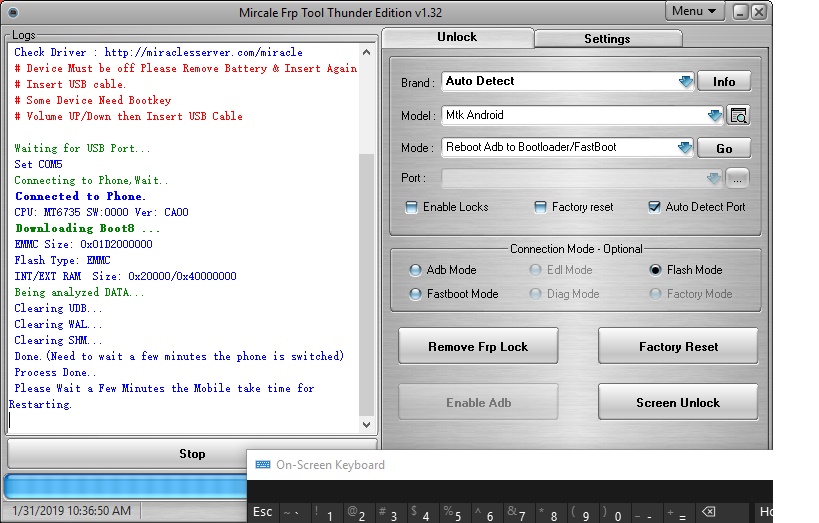819x523 pixels.
Task: Expand the Mode dropdown arrow
Action: (x=685, y=147)
